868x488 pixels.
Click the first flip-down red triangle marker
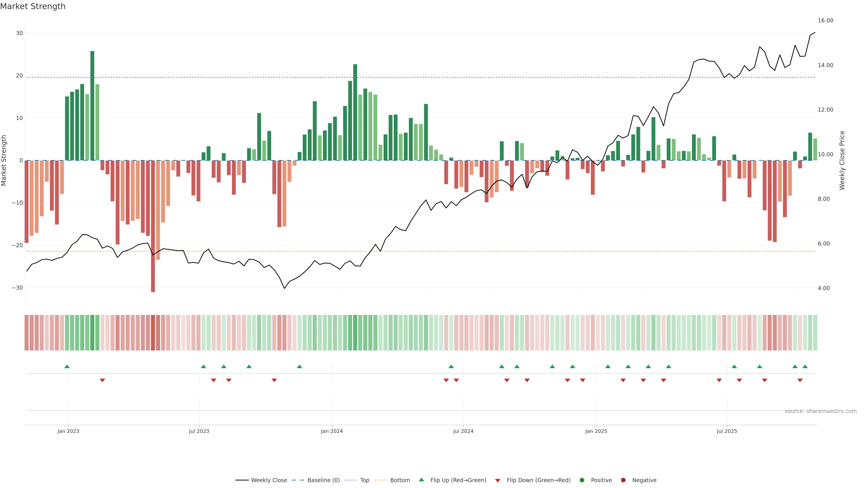click(102, 380)
